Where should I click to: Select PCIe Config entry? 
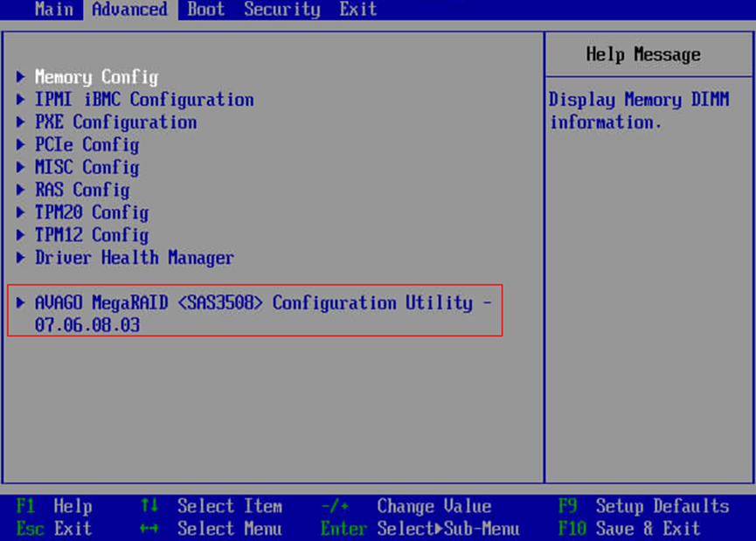87,145
